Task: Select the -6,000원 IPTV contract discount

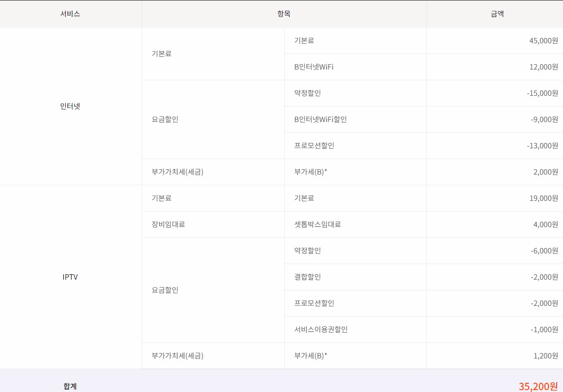Action: [x=544, y=250]
